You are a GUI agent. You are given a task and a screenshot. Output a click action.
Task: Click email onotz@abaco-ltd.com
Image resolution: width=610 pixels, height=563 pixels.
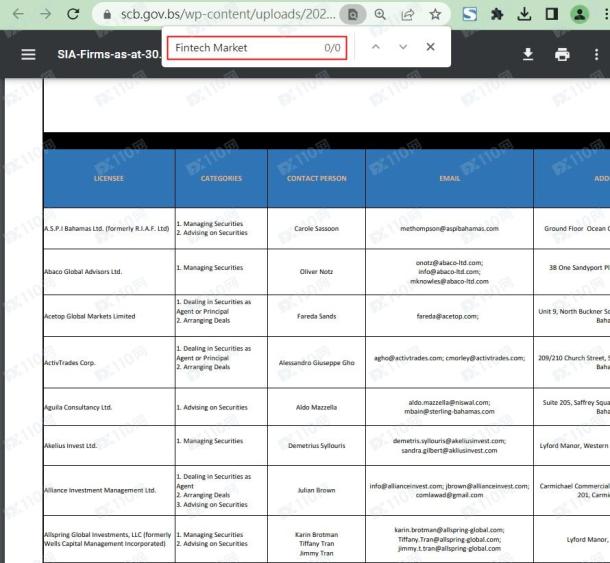pos(449,263)
